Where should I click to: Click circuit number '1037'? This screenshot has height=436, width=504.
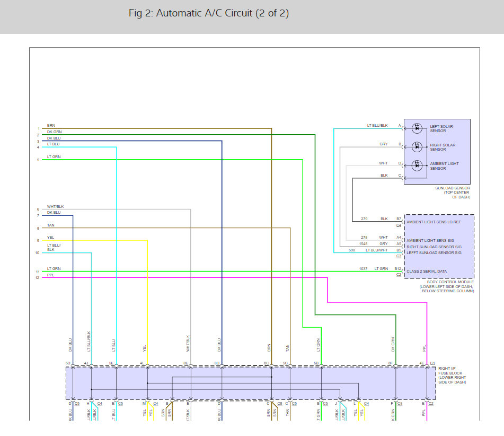point(363,269)
